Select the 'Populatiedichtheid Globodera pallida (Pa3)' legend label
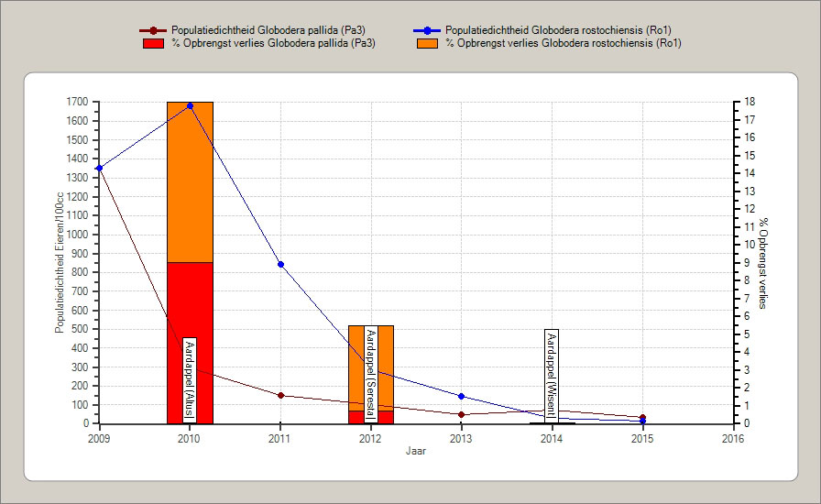 point(269,30)
